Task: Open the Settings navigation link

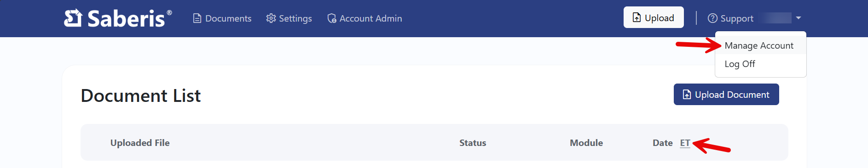Action: tap(289, 18)
